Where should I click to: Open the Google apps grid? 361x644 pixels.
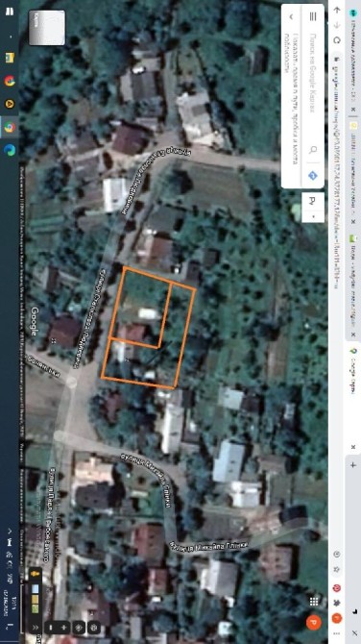pos(314,602)
